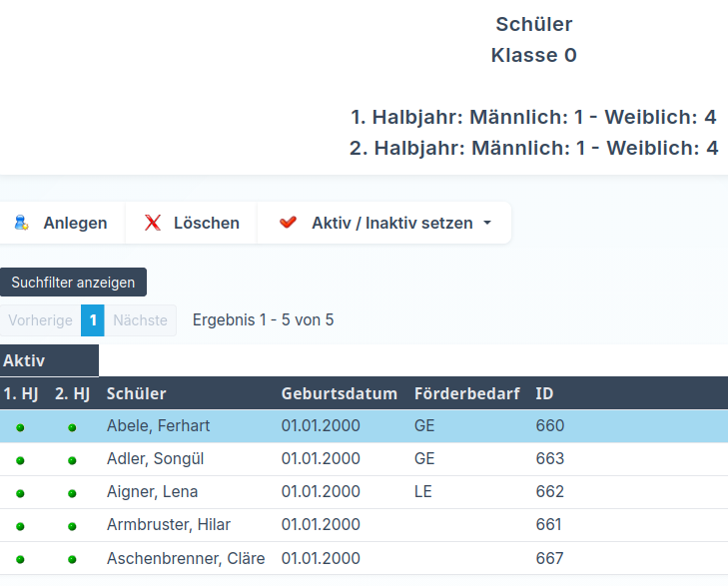
Task: Open the Aktiv / Inaktiv setzen dropdown arrow
Action: point(487,223)
